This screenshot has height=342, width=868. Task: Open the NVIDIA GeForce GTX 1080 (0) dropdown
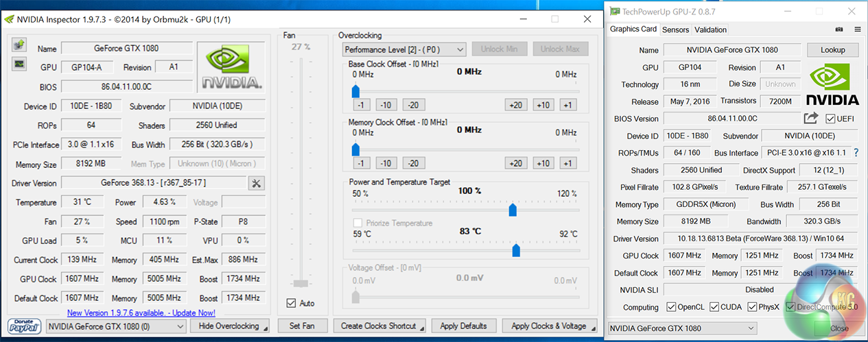pos(116,326)
